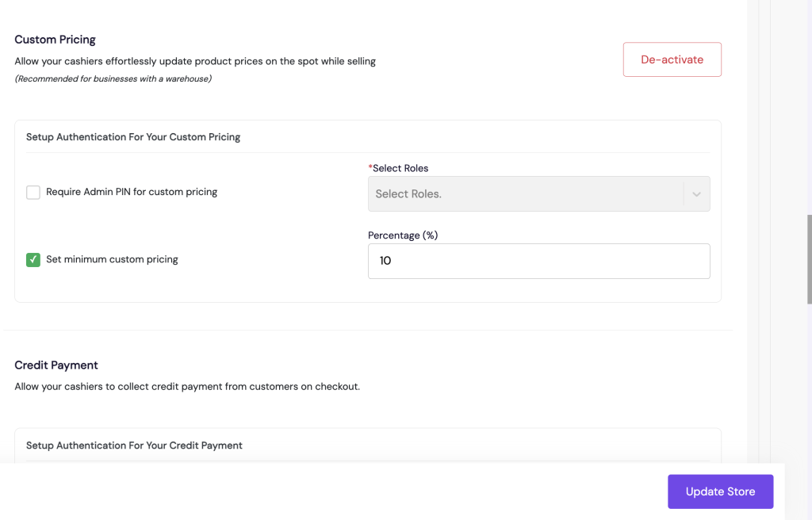The width and height of the screenshot is (812, 520).
Task: Click the Custom Pricing section heading
Action: [x=55, y=39]
